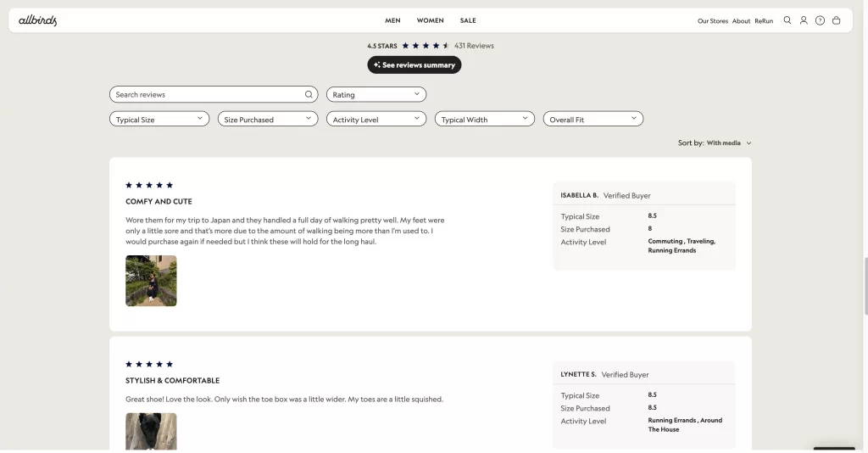
Task: Click magnifier icon in Search reviews box
Action: [x=309, y=95]
